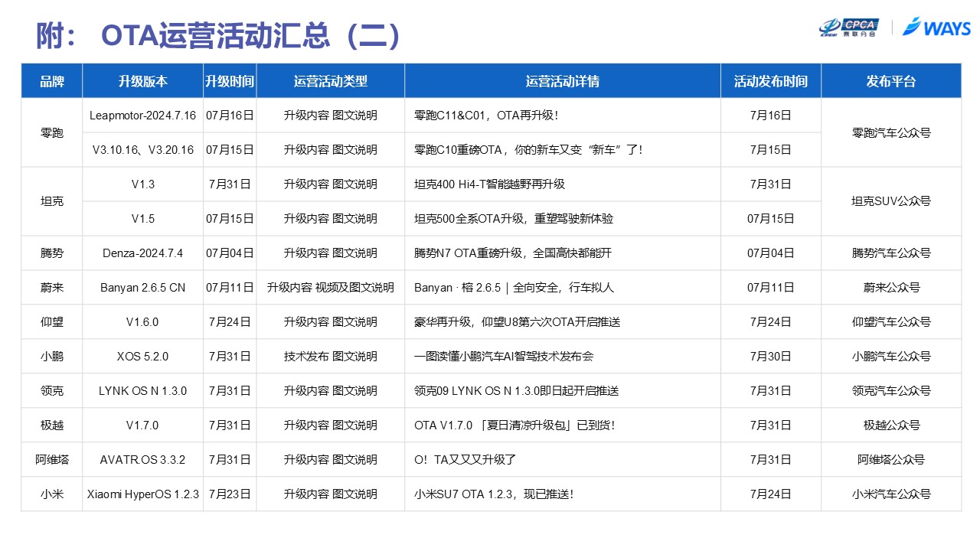Viewport: 980px width, 551px height.
Task: Click detail O！TA又又又升级了
Action: coord(465,460)
